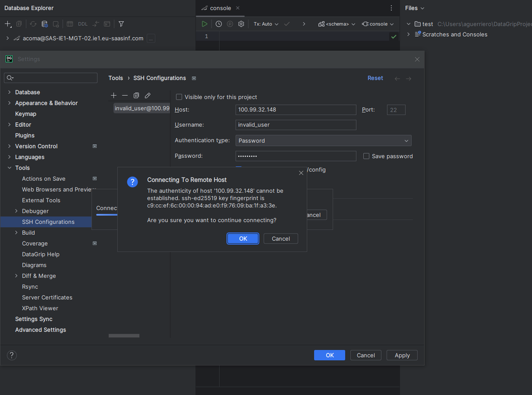Expand the Version Control settings node

point(10,146)
